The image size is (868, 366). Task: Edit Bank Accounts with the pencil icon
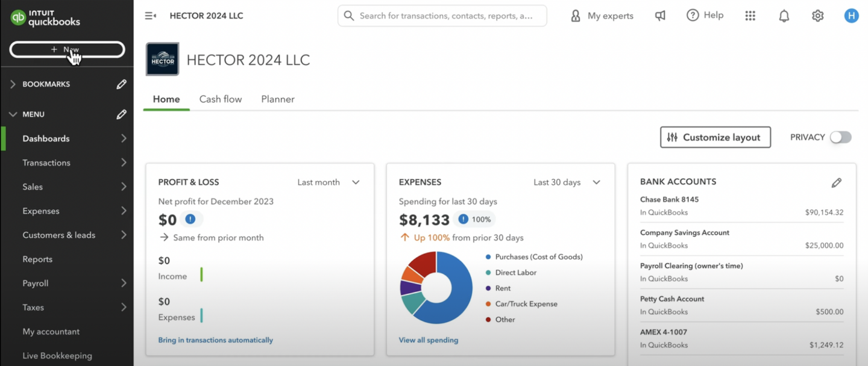(x=836, y=182)
